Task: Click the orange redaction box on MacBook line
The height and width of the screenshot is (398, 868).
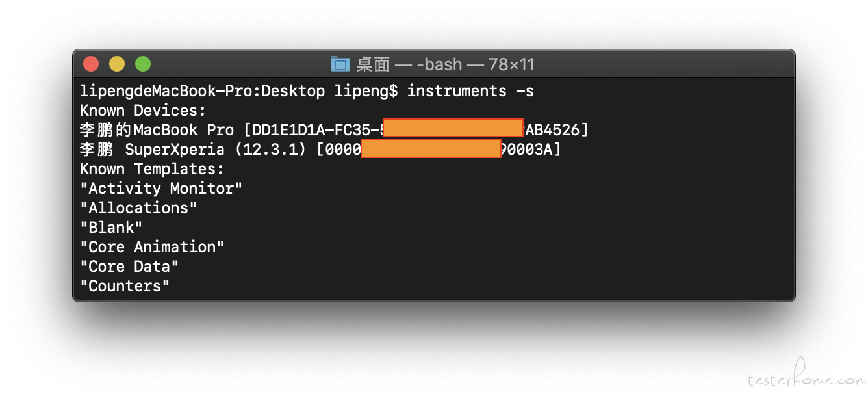Action: pos(453,128)
